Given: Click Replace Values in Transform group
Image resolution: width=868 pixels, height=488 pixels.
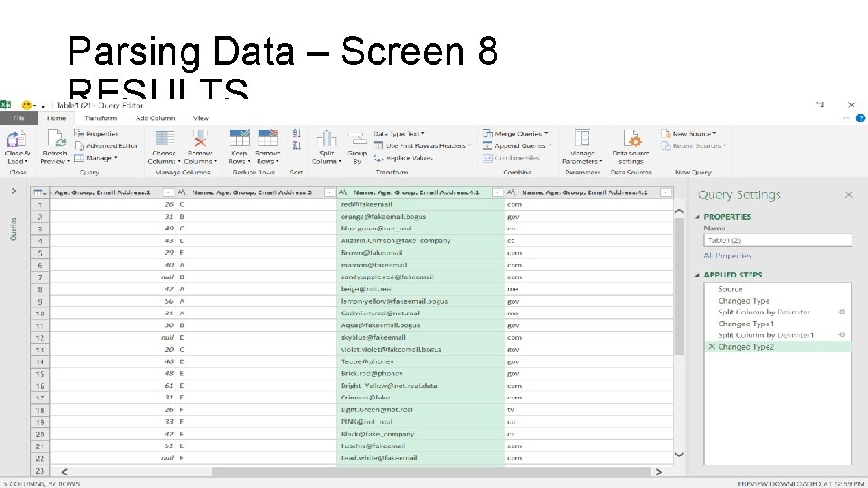Looking at the screenshot, I should tap(403, 157).
